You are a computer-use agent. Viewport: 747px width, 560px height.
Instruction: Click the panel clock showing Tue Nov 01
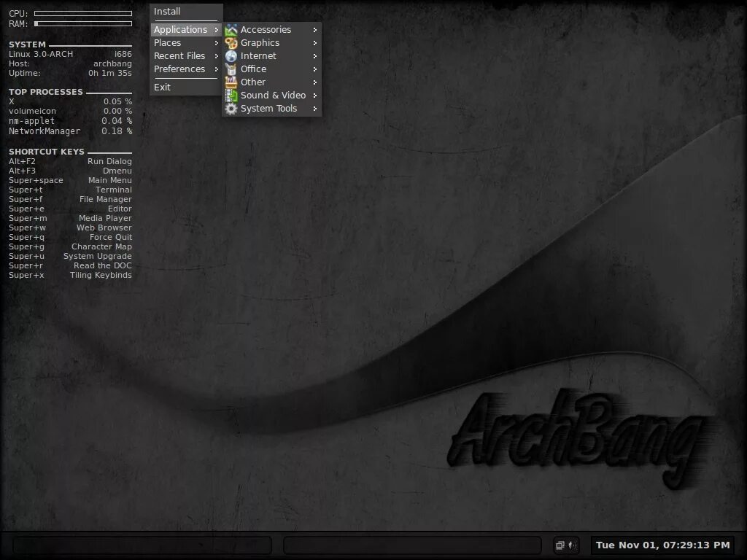(x=662, y=545)
